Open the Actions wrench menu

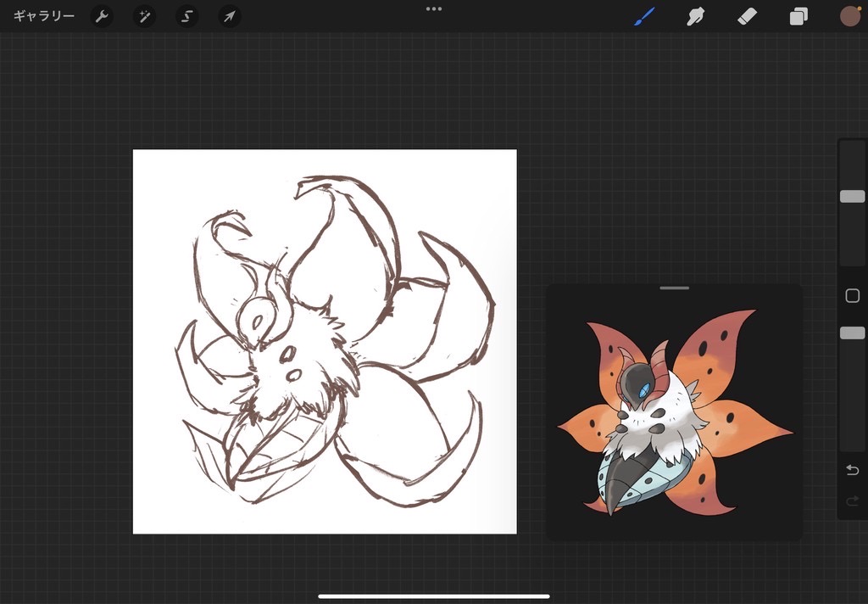tap(102, 16)
